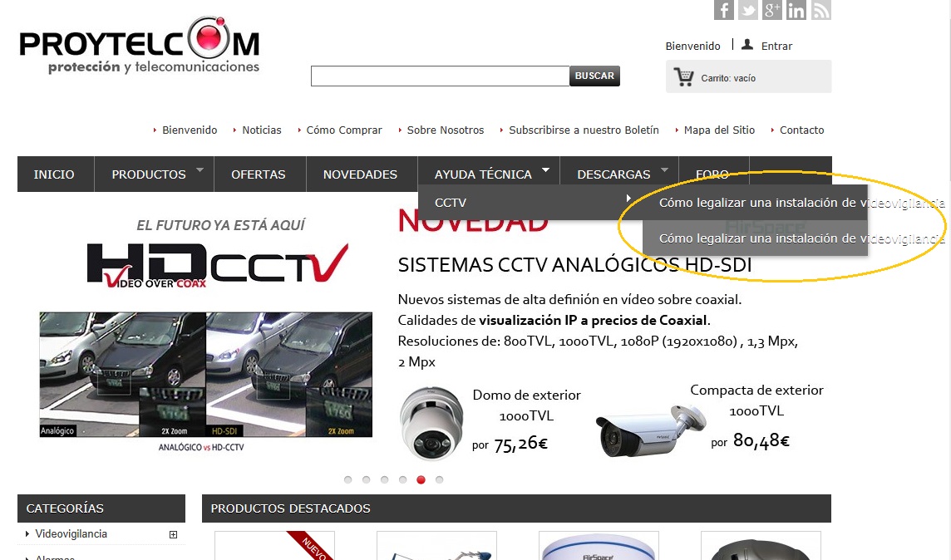Select the fourth slider dot
The image size is (951, 560).
click(402, 479)
